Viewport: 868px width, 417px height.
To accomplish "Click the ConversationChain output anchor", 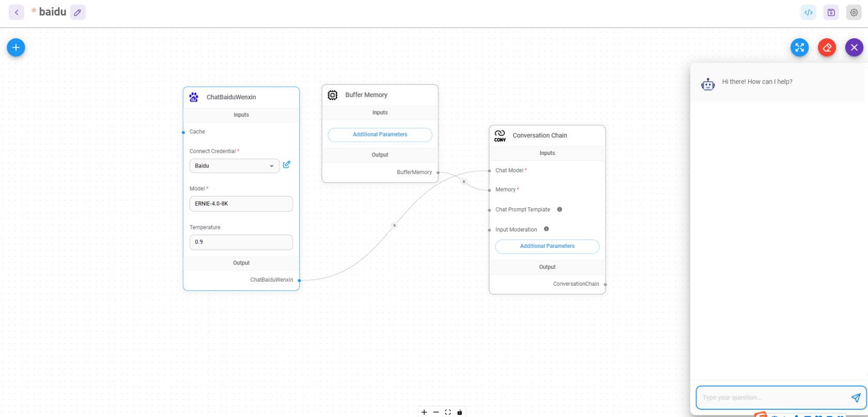I will pyautogui.click(x=605, y=284).
